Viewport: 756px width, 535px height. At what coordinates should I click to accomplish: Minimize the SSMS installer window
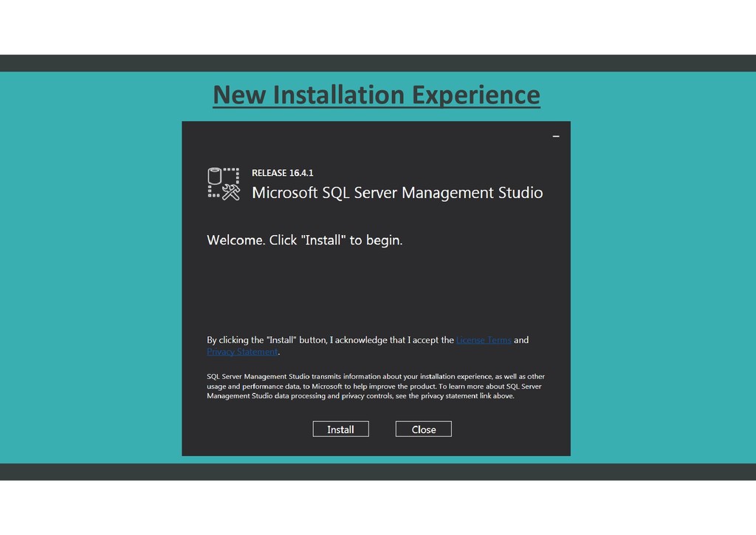pos(556,137)
